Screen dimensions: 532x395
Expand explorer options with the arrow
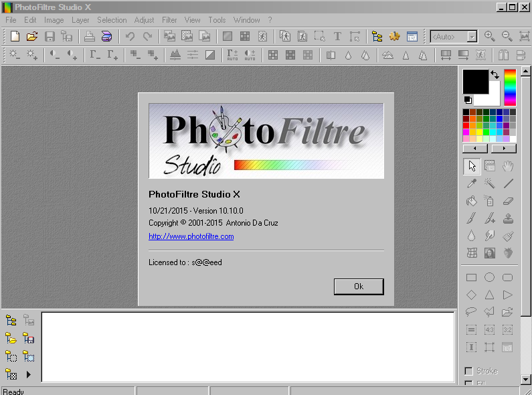click(29, 374)
